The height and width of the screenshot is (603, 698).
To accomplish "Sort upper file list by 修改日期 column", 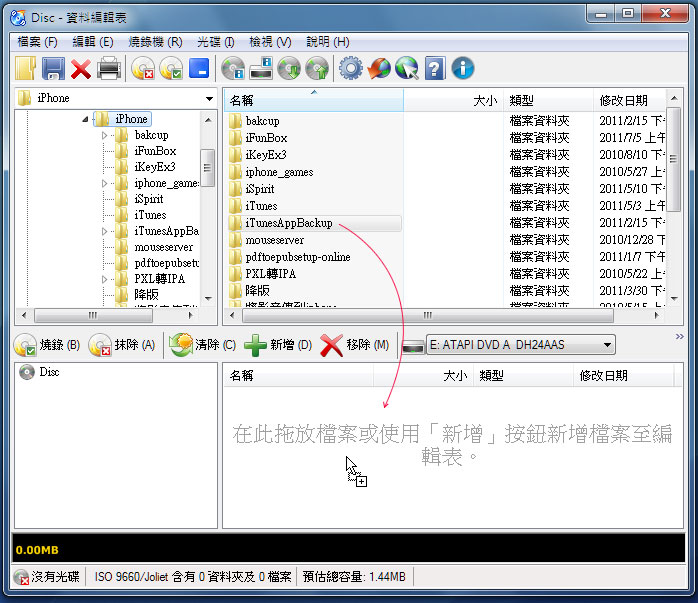I will click(x=629, y=101).
